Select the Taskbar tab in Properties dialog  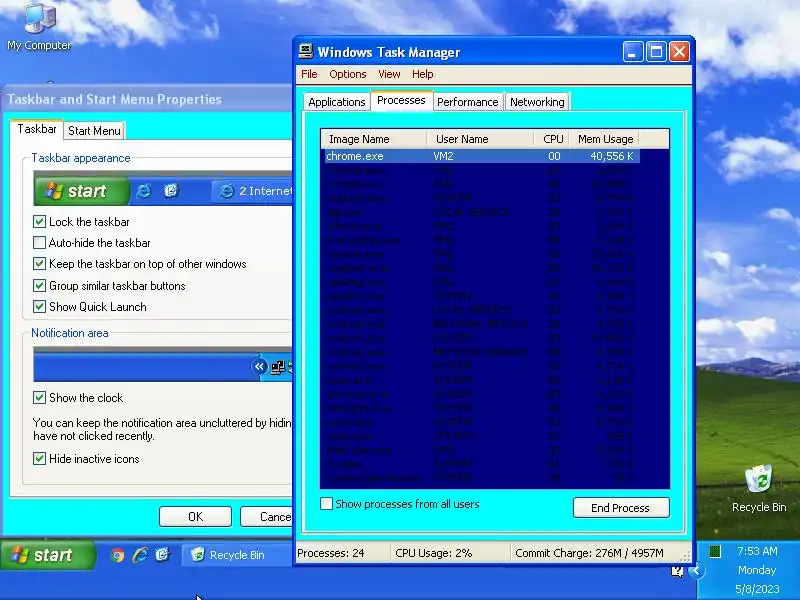point(37,129)
